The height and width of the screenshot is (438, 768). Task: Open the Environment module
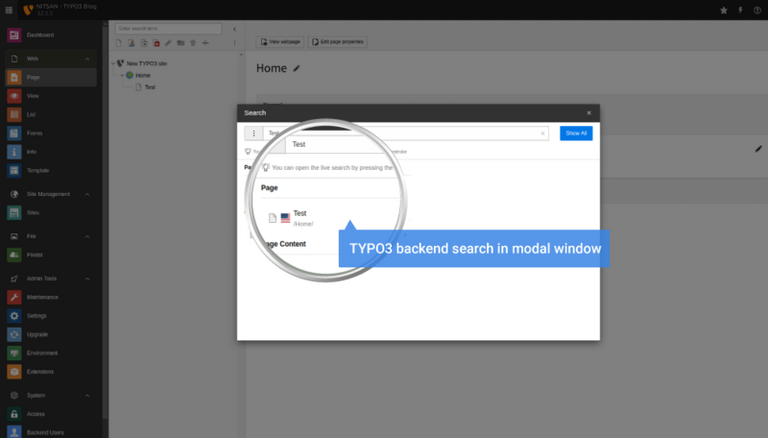pos(50,353)
